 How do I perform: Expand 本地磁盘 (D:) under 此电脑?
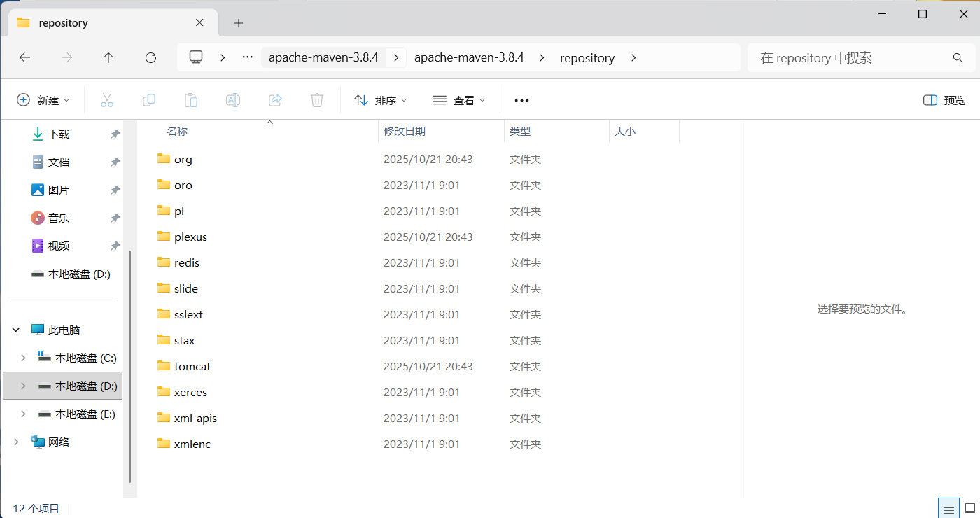pyautogui.click(x=23, y=386)
